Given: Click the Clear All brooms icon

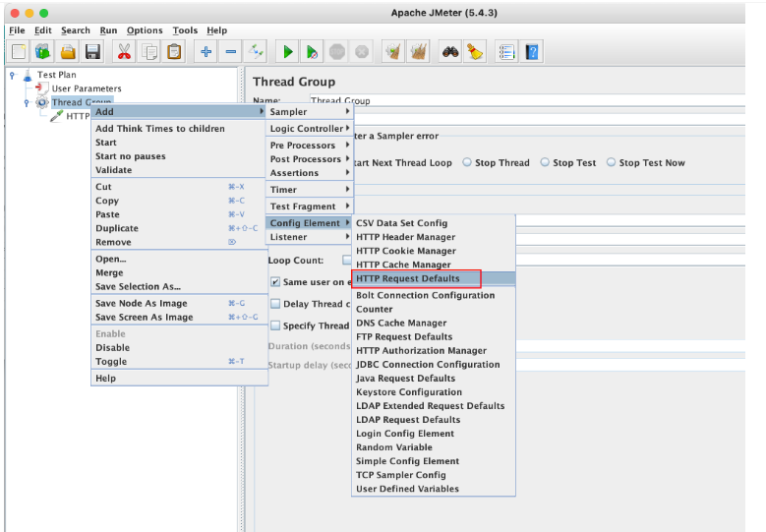Looking at the screenshot, I should click(x=418, y=51).
